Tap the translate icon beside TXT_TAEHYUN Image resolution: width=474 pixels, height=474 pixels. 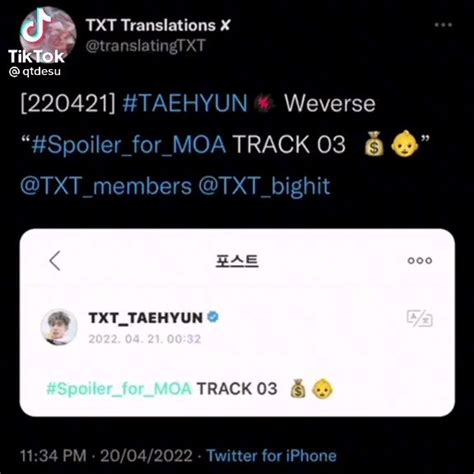click(x=420, y=318)
